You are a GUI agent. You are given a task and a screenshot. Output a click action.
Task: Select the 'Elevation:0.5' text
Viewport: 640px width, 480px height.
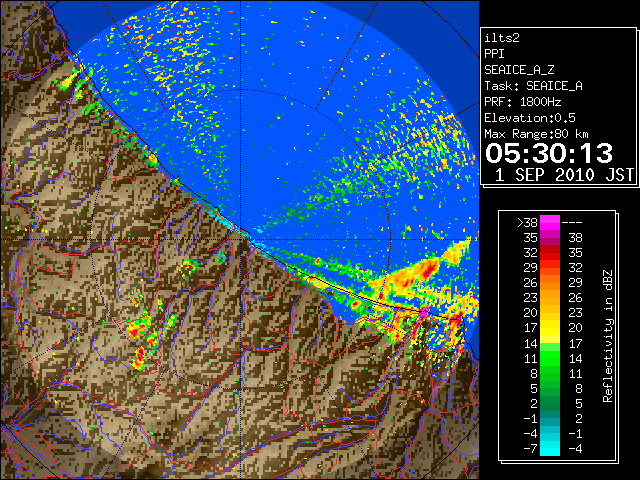pyautogui.click(x=530, y=118)
